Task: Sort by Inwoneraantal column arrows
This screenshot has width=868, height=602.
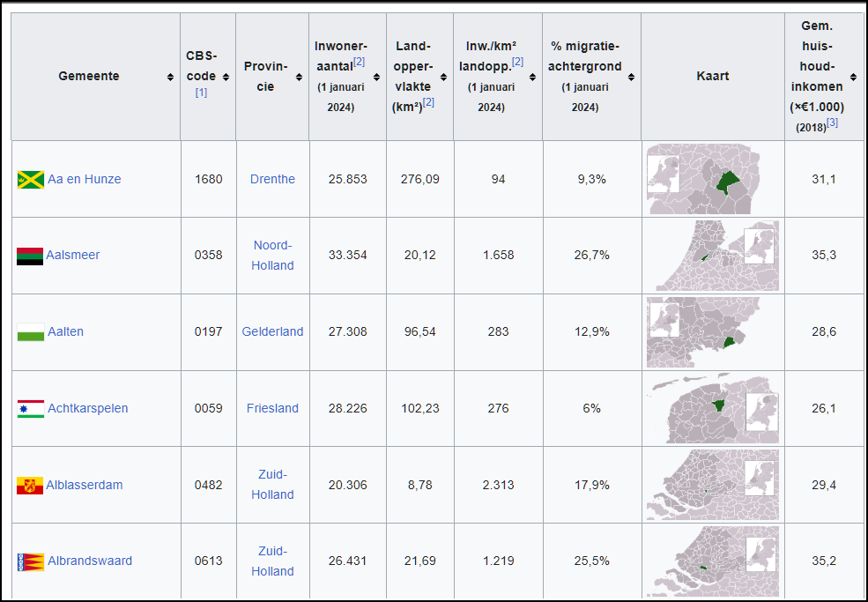Action: 376,77
